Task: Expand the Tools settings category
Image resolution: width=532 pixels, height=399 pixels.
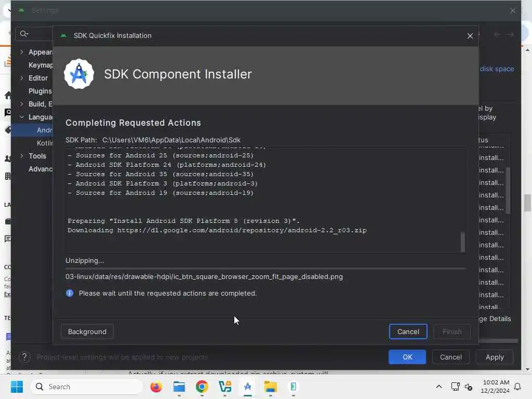Action: [x=22, y=156]
